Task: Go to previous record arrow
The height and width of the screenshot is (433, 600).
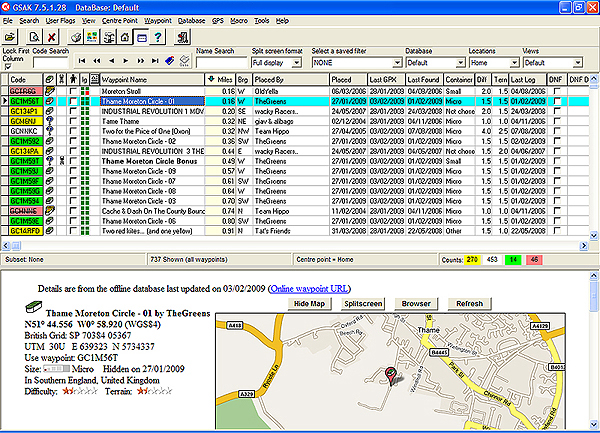Action: click(x=111, y=60)
